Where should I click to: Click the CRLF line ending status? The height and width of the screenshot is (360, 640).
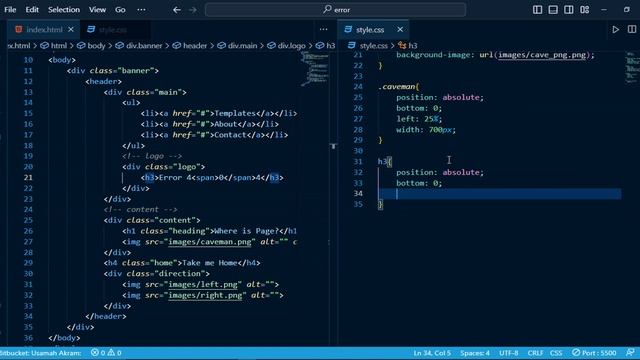pyautogui.click(x=535, y=353)
